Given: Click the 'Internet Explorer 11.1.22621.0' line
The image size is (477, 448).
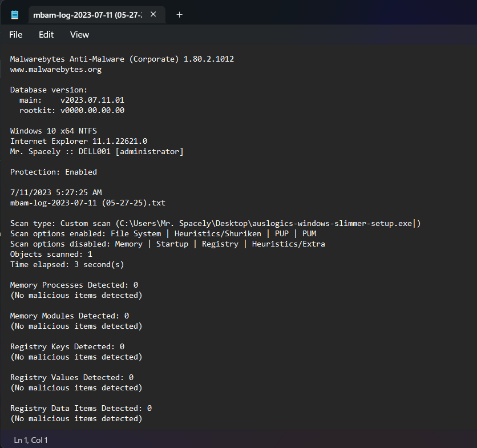Looking at the screenshot, I should [79, 141].
